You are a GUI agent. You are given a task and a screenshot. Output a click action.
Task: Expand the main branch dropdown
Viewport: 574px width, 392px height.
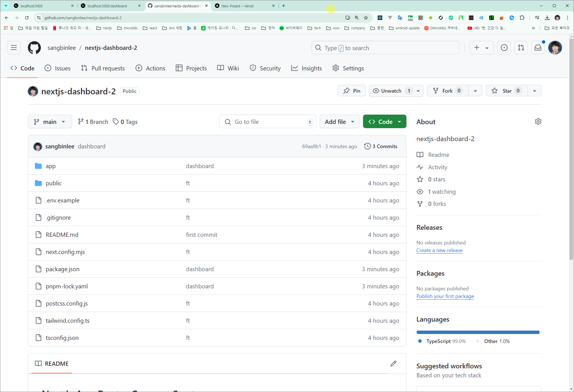coord(50,122)
